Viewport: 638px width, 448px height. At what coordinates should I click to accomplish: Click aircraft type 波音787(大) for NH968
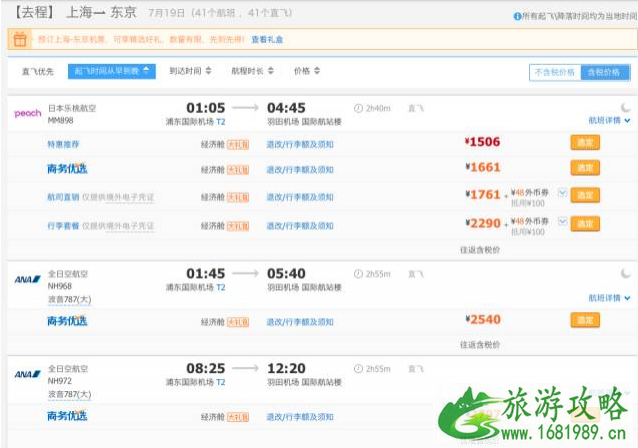(70, 300)
